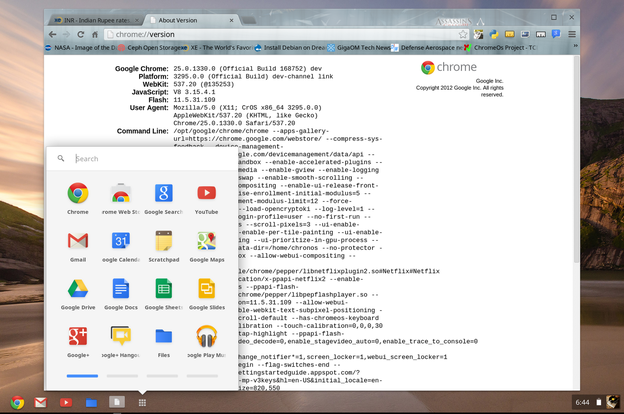This screenshot has height=414, width=624.
Task: Toggle the apps grid launcher on shelf
Action: (143, 402)
